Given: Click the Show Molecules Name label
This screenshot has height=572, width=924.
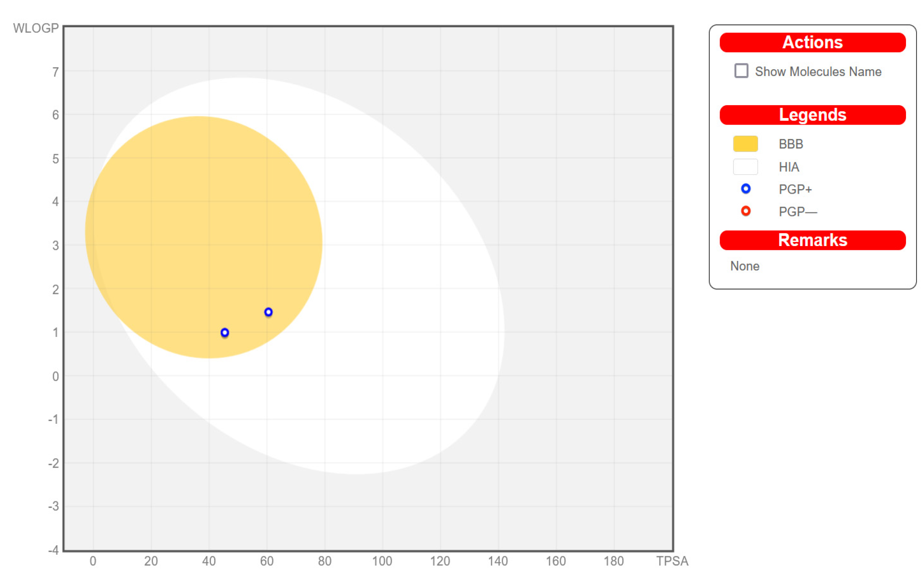Looking at the screenshot, I should 818,71.
